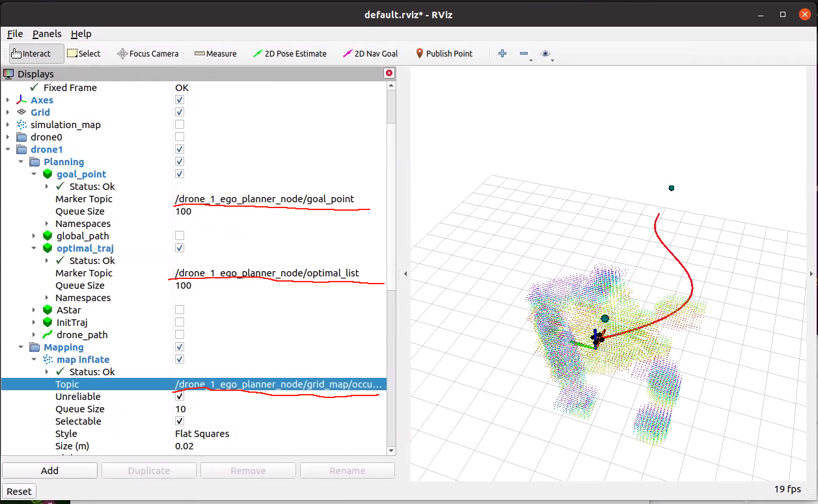Image resolution: width=818 pixels, height=504 pixels.
Task: Click the drone1 folder icon
Action: 21,150
